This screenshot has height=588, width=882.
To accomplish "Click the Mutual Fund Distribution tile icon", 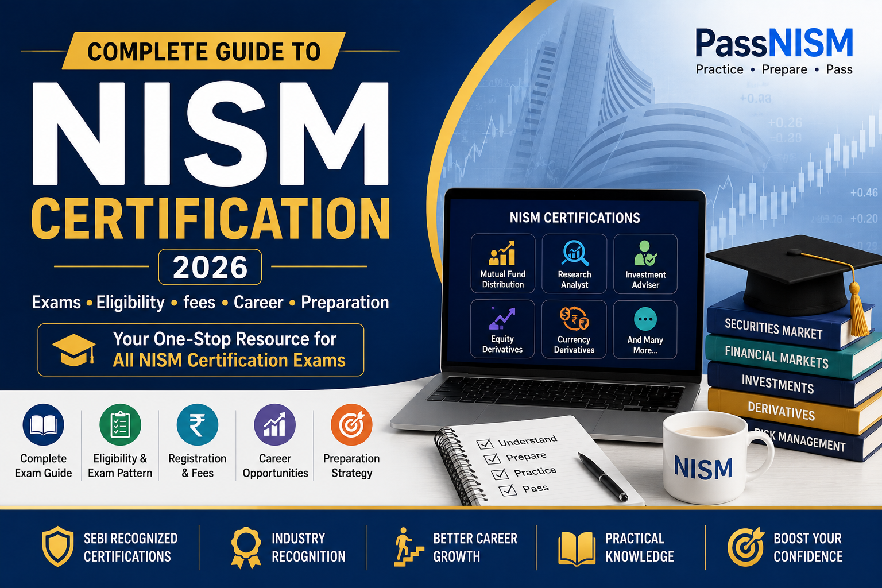I will click(502, 253).
